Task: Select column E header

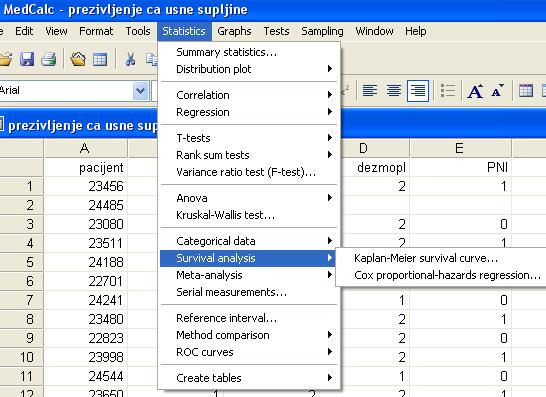Action: pyautogui.click(x=460, y=148)
